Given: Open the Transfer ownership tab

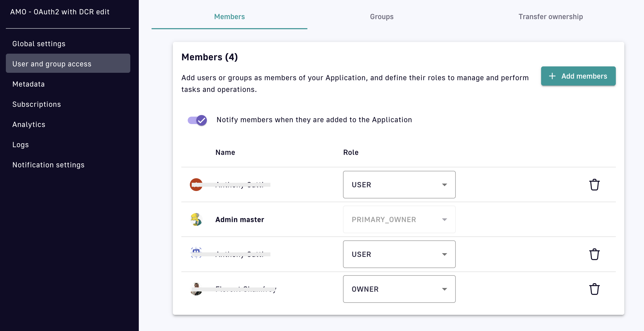Looking at the screenshot, I should coord(550,17).
